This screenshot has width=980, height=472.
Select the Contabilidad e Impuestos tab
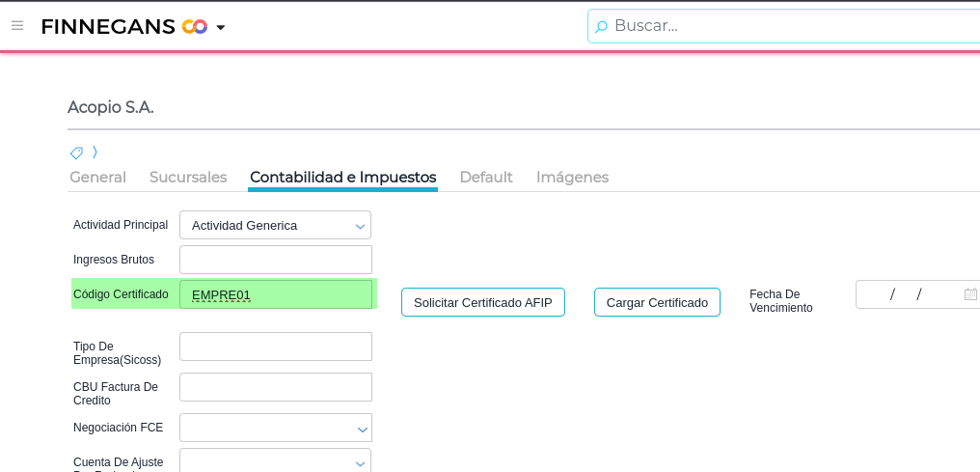(x=342, y=178)
